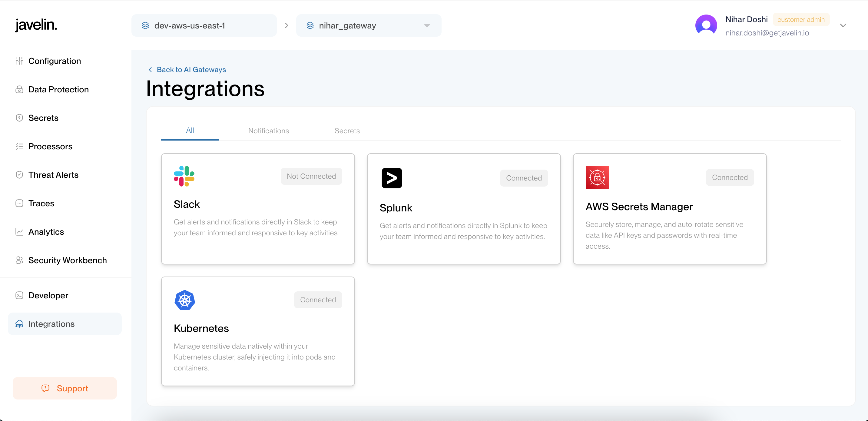Click the user avatar icon
868x421 pixels.
point(706,25)
